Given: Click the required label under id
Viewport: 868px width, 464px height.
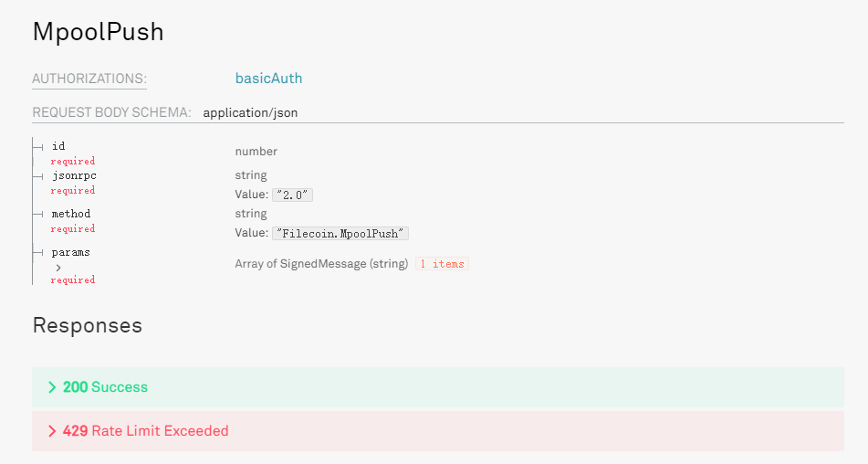Looking at the screenshot, I should click(72, 161).
